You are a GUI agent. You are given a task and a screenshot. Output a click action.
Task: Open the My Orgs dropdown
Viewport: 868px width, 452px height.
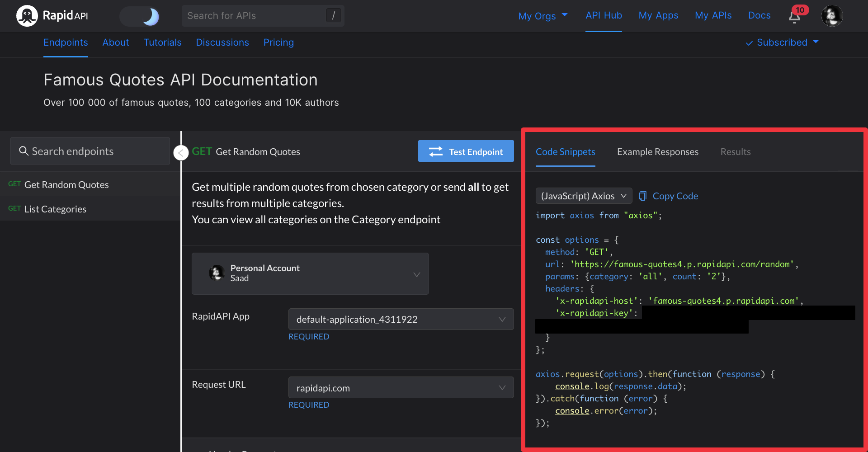542,16
